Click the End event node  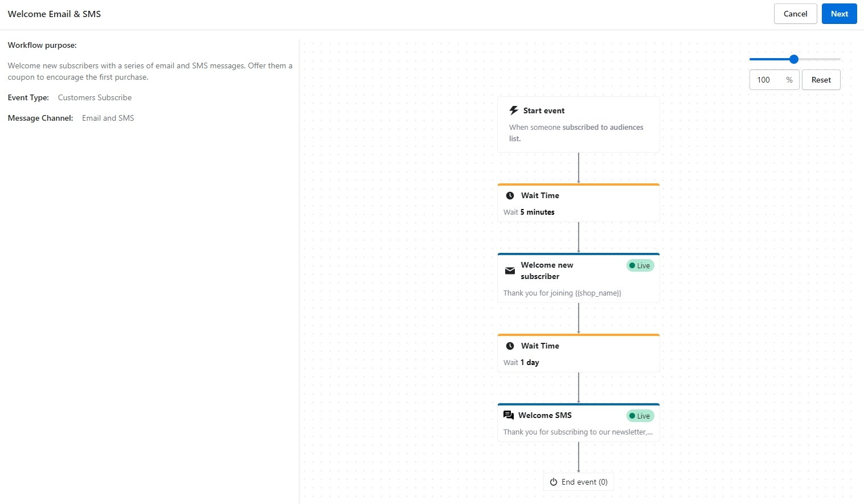coord(579,482)
